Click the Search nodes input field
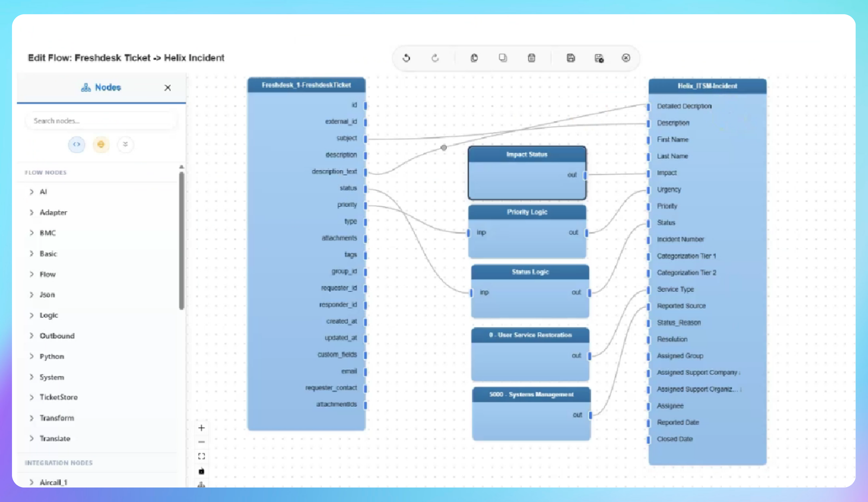The width and height of the screenshot is (868, 502). (101, 121)
